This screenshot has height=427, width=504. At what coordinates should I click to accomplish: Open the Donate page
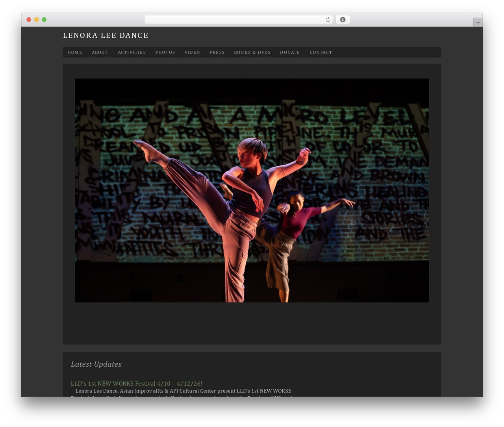pyautogui.click(x=290, y=52)
